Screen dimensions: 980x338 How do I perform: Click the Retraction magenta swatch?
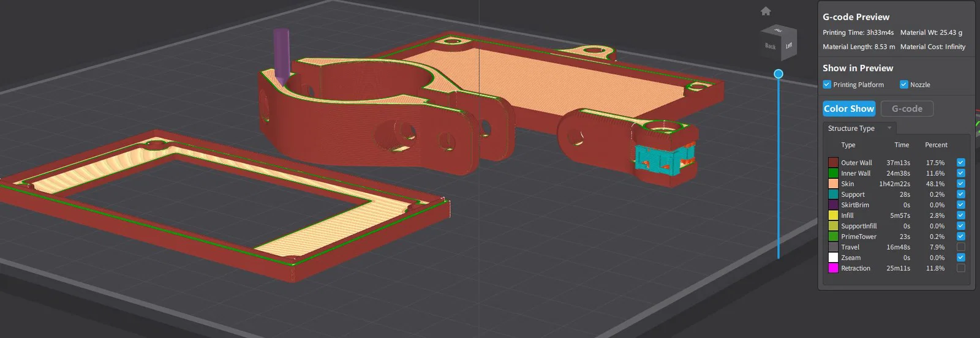(833, 268)
